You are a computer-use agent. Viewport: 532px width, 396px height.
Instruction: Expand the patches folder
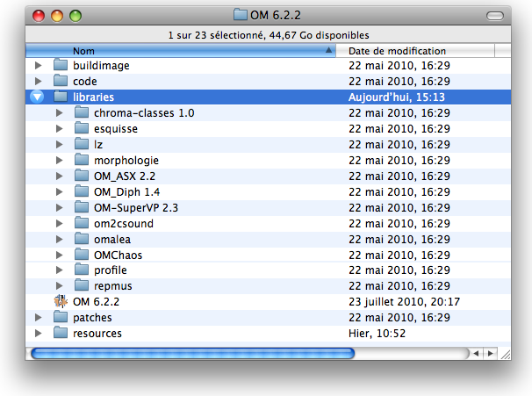coord(38,317)
